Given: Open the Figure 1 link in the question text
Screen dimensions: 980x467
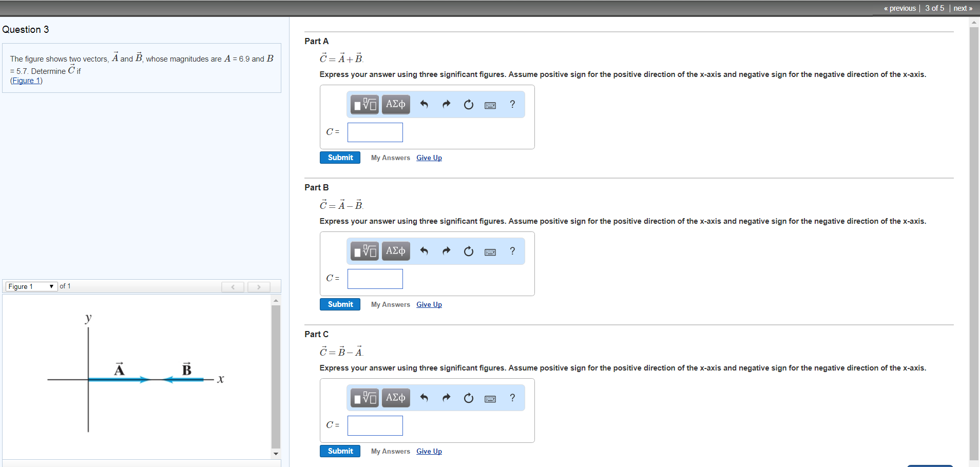Looking at the screenshot, I should pyautogui.click(x=26, y=80).
